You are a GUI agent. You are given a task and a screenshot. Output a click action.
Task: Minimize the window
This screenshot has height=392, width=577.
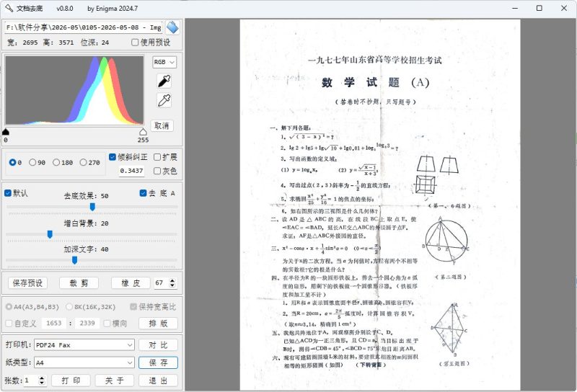[x=515, y=8]
